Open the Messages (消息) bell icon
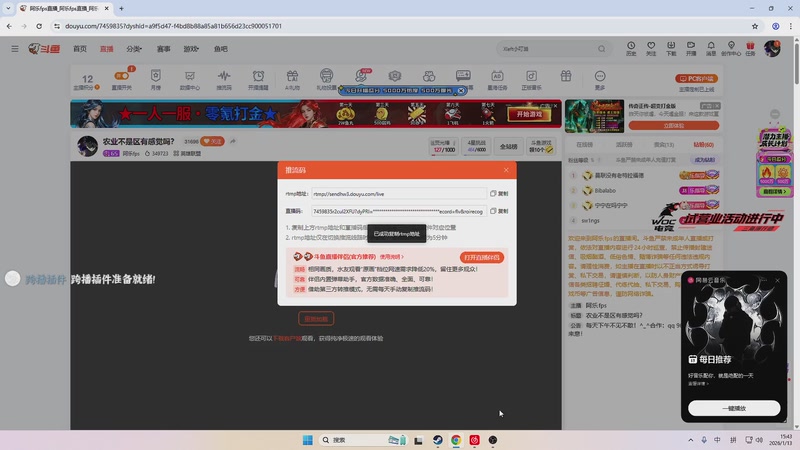The width and height of the screenshot is (800, 450). click(x=711, y=48)
